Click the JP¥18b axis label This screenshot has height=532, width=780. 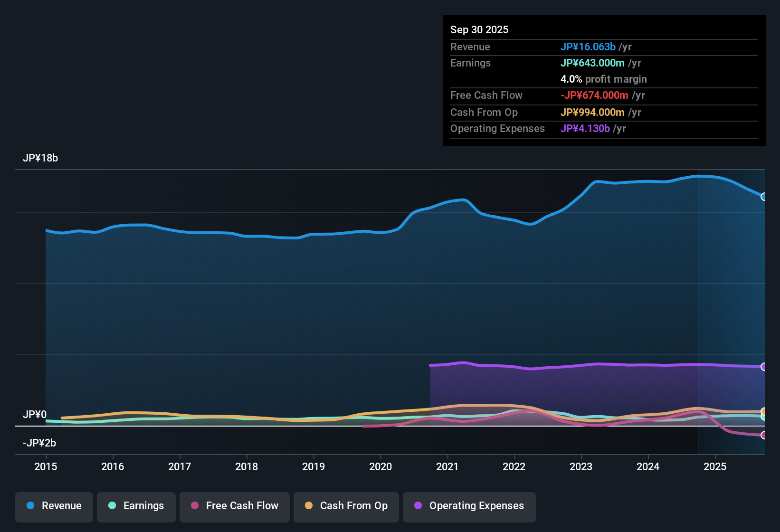41,158
